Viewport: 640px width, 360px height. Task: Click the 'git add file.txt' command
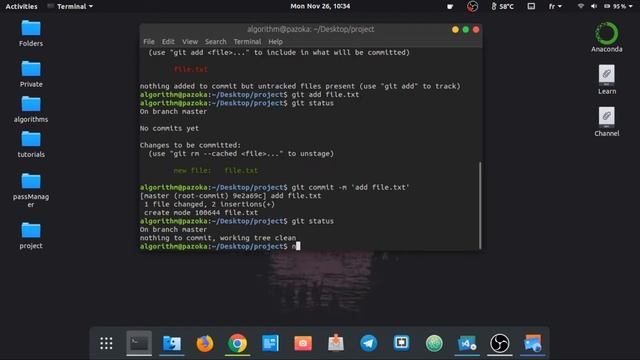click(325, 95)
